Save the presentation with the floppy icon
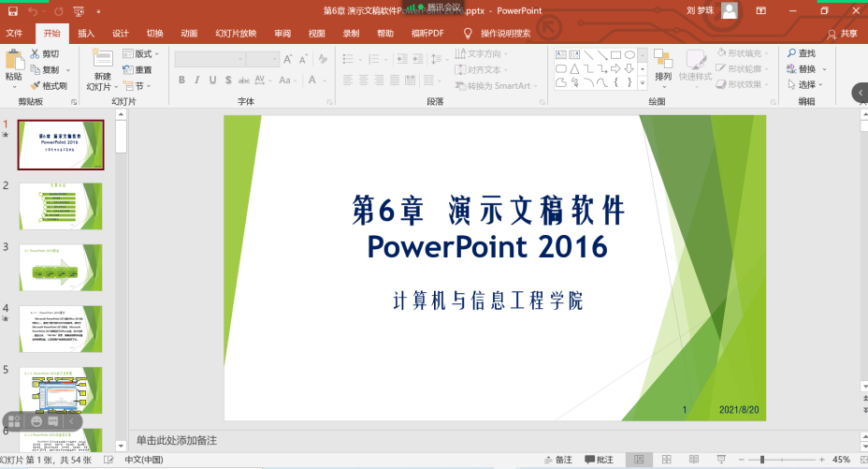The image size is (868, 469). [12, 11]
